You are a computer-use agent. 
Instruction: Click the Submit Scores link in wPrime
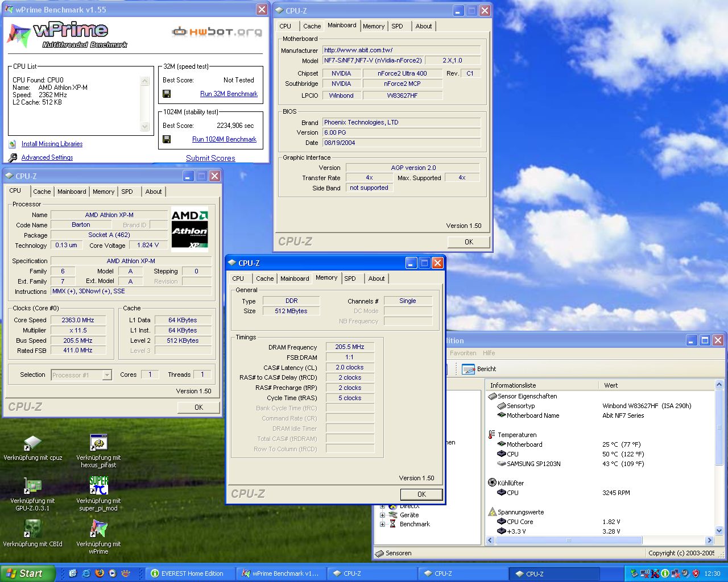210,159
